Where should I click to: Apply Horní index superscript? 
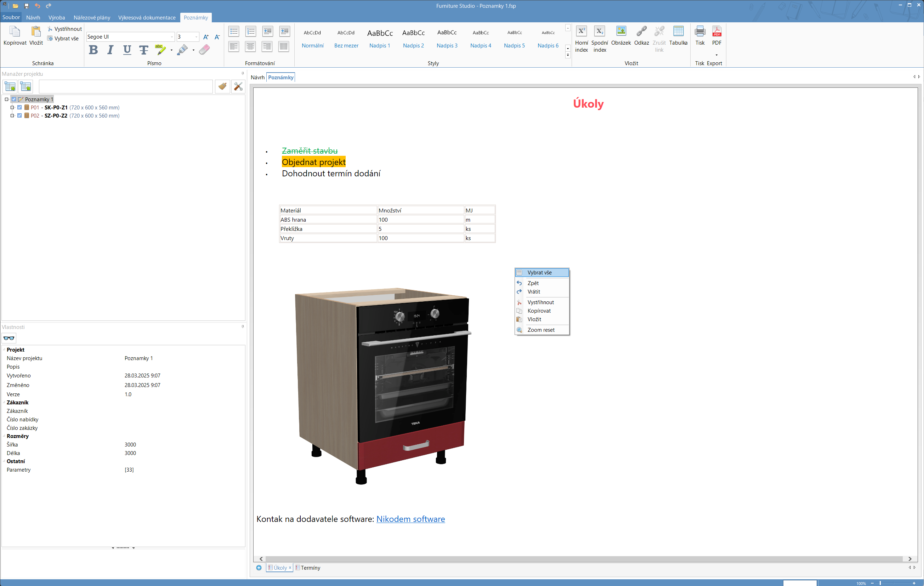(x=581, y=38)
